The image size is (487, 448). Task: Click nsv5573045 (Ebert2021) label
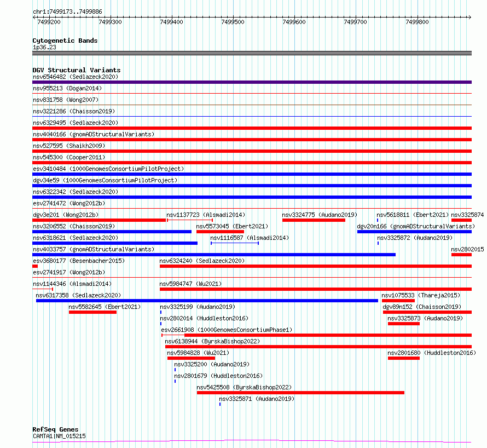tap(232, 226)
